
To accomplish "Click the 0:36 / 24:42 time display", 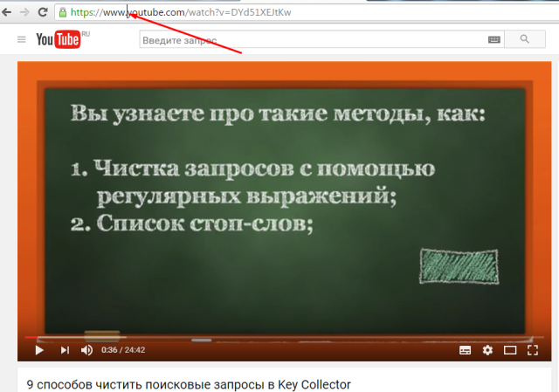I will [x=123, y=350].
